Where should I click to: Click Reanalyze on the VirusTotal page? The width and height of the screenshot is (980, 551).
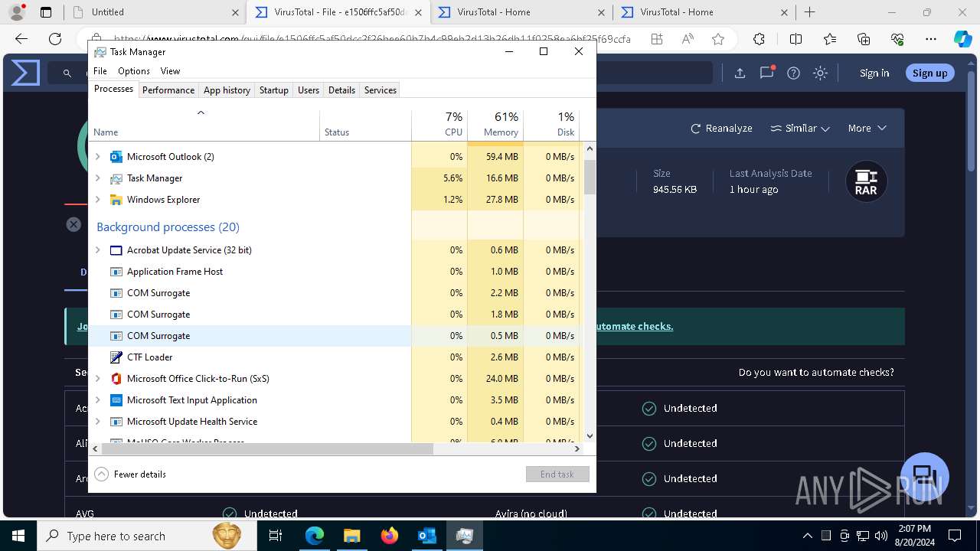click(x=721, y=129)
